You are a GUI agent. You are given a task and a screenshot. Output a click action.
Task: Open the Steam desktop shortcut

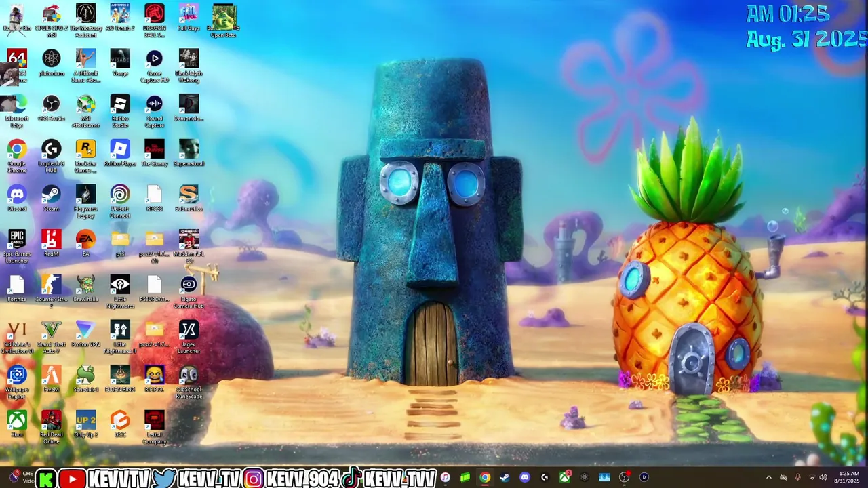tap(52, 199)
